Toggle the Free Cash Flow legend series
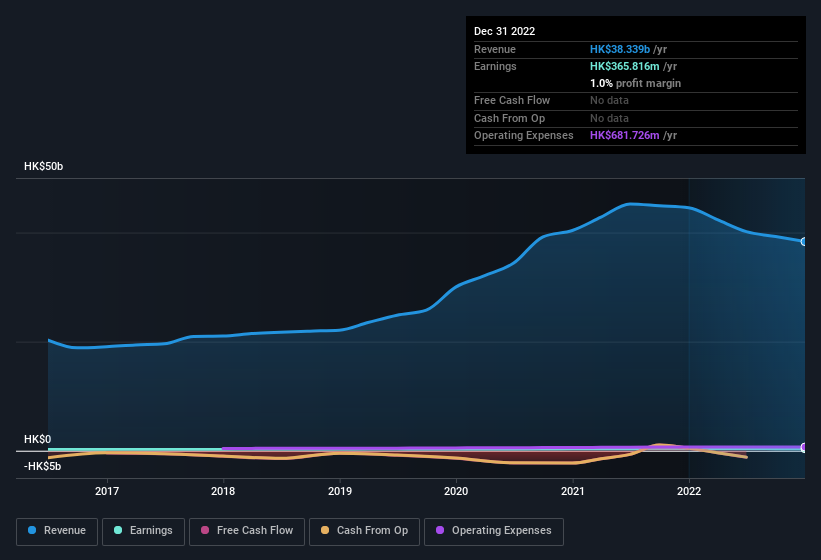The image size is (821, 560). pyautogui.click(x=247, y=531)
